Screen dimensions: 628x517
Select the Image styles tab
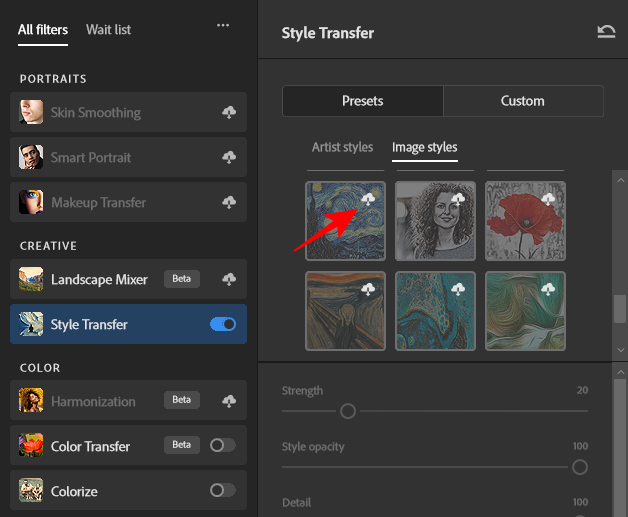point(425,147)
